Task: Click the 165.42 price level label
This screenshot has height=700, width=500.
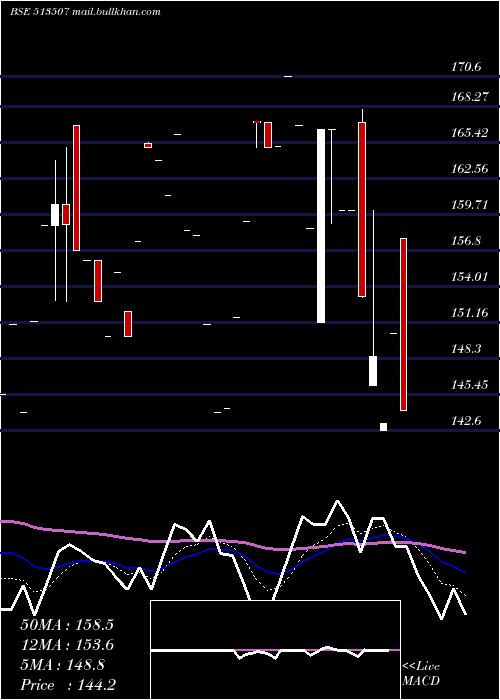Action: coord(470,133)
